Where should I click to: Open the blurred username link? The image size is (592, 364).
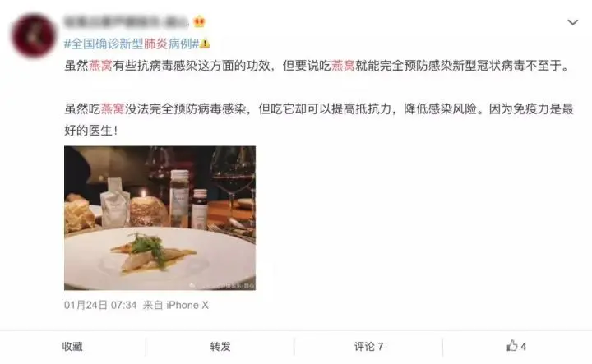click(x=127, y=22)
